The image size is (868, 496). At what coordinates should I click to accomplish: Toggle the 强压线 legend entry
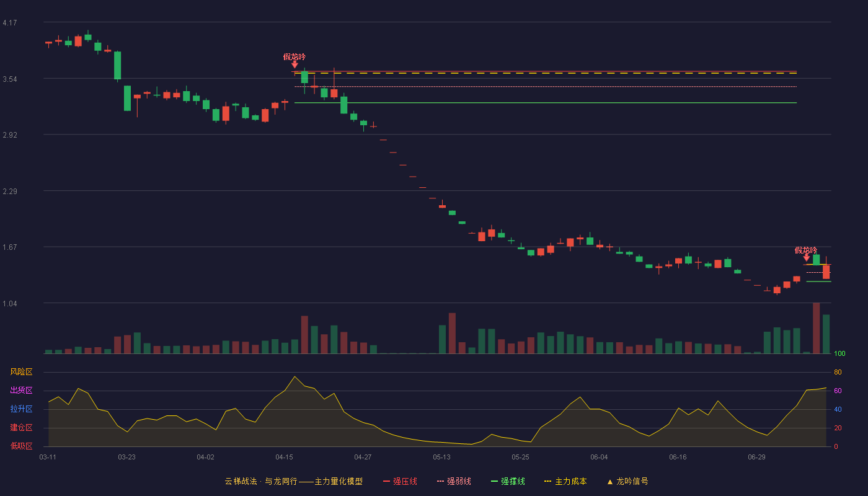pos(400,481)
